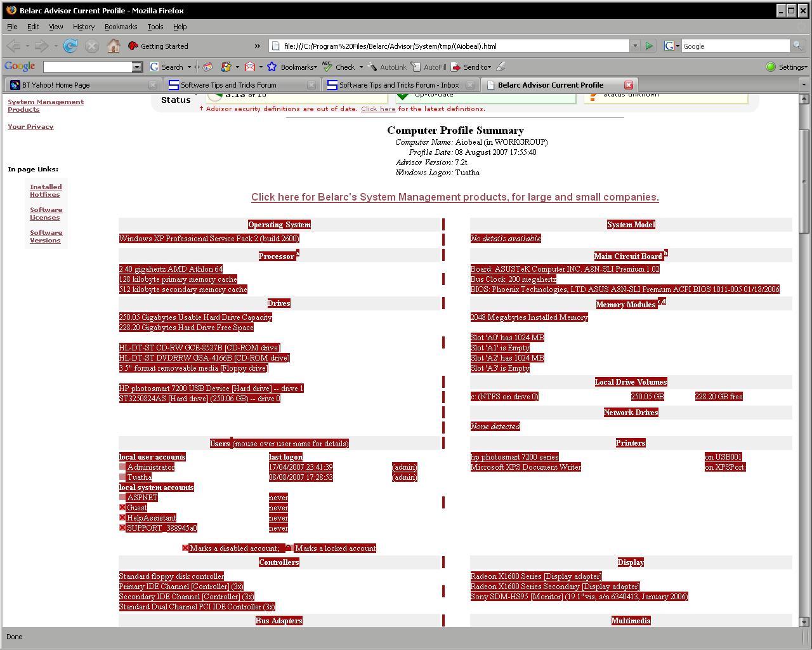Click the green Go button
The width and height of the screenshot is (812, 650).
(x=649, y=46)
